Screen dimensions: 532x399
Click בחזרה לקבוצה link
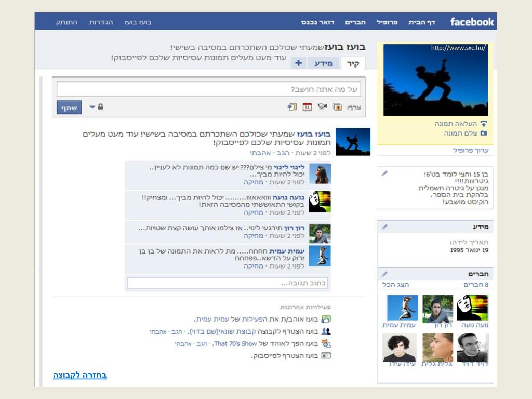79,375
